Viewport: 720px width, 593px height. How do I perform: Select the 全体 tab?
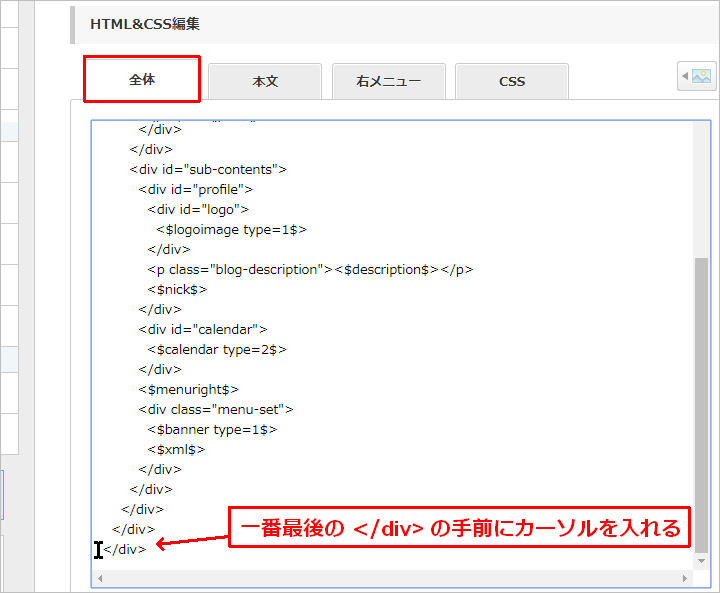click(142, 79)
